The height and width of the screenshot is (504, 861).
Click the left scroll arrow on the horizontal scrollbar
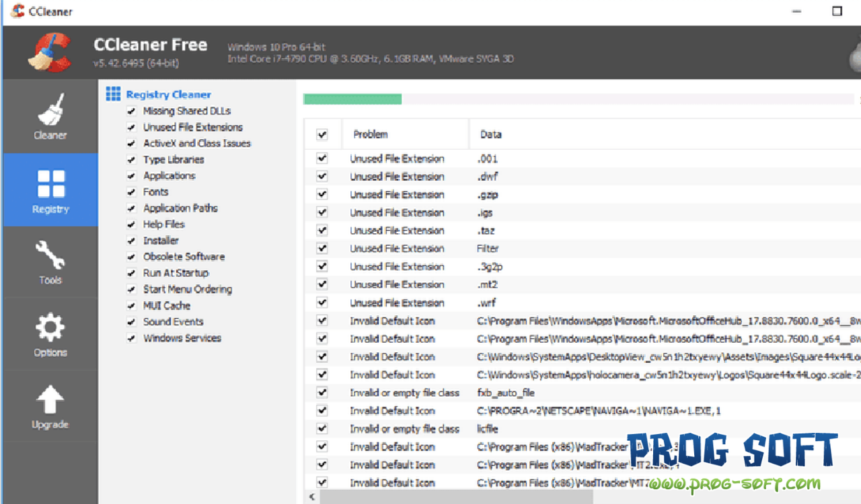[311, 496]
